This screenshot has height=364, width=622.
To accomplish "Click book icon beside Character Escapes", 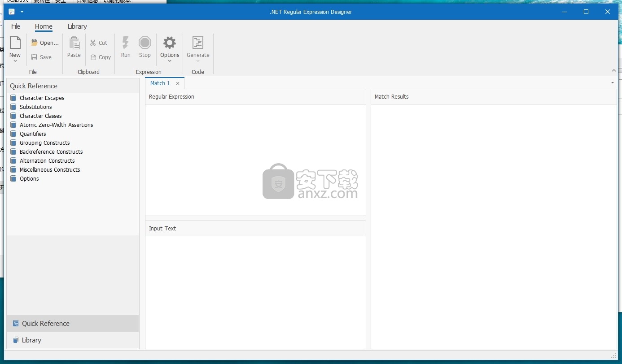I will click(13, 98).
